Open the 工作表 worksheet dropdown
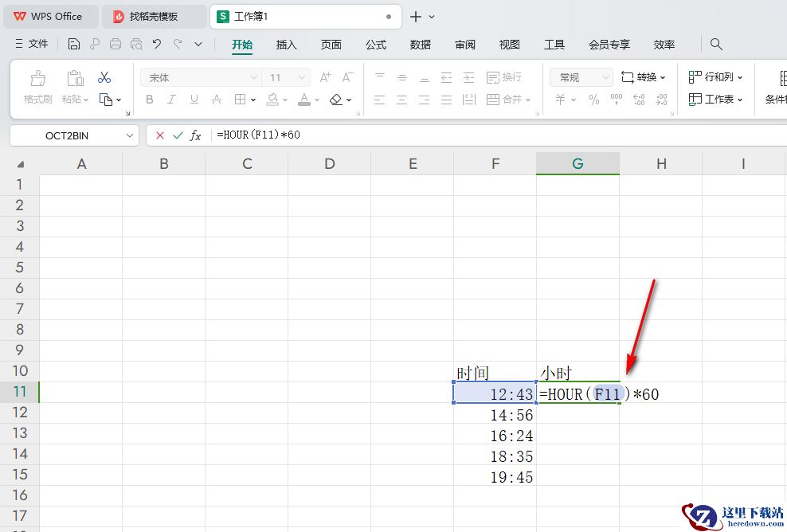The image size is (787, 532). tap(715, 99)
